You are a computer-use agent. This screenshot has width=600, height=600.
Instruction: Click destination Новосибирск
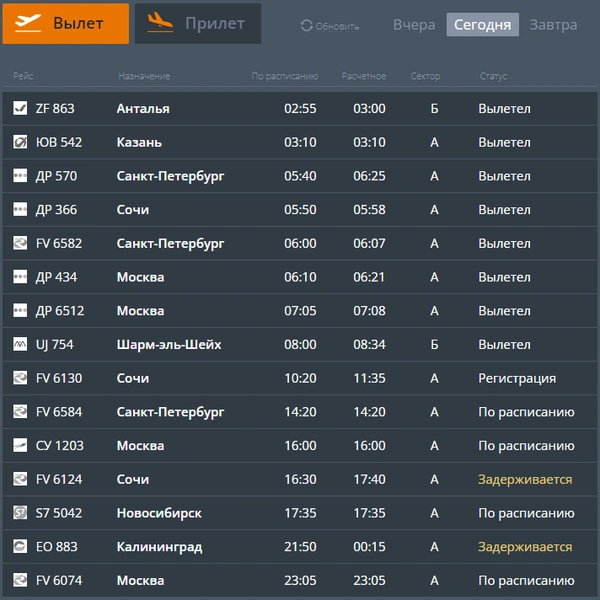(159, 513)
